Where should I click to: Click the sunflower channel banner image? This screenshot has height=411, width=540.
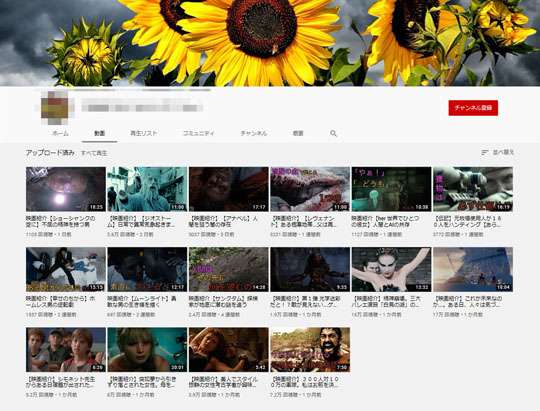point(270,43)
